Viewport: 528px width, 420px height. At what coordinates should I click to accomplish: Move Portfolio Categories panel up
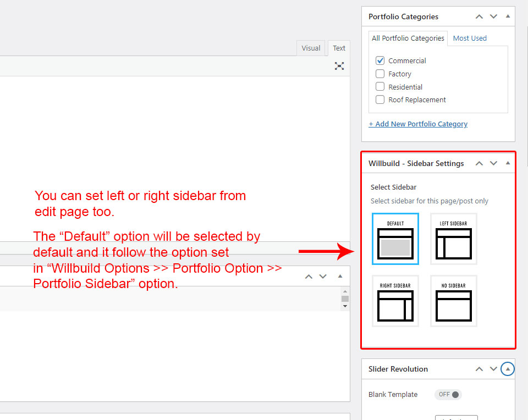pos(479,16)
